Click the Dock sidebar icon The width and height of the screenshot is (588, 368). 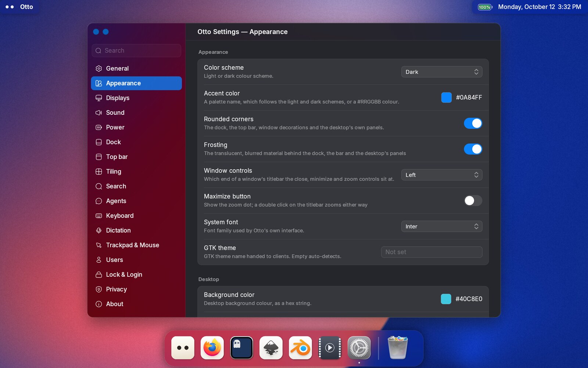(x=98, y=142)
